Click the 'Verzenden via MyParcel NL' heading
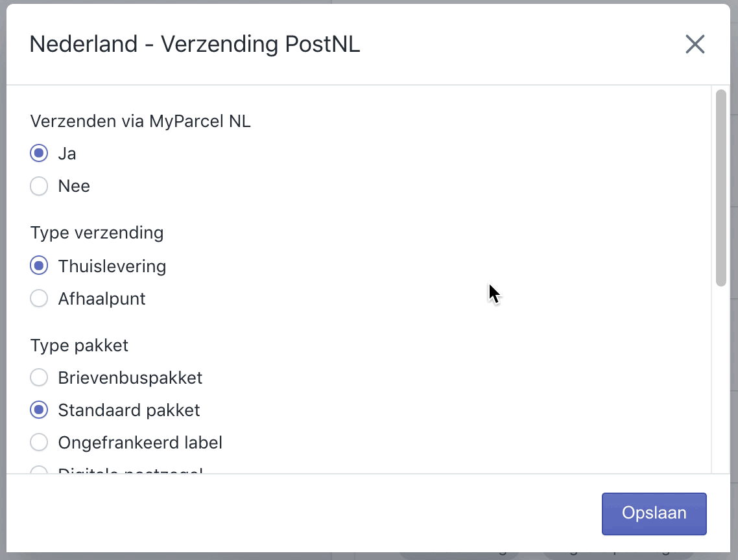This screenshot has height=560, width=738. 140,121
